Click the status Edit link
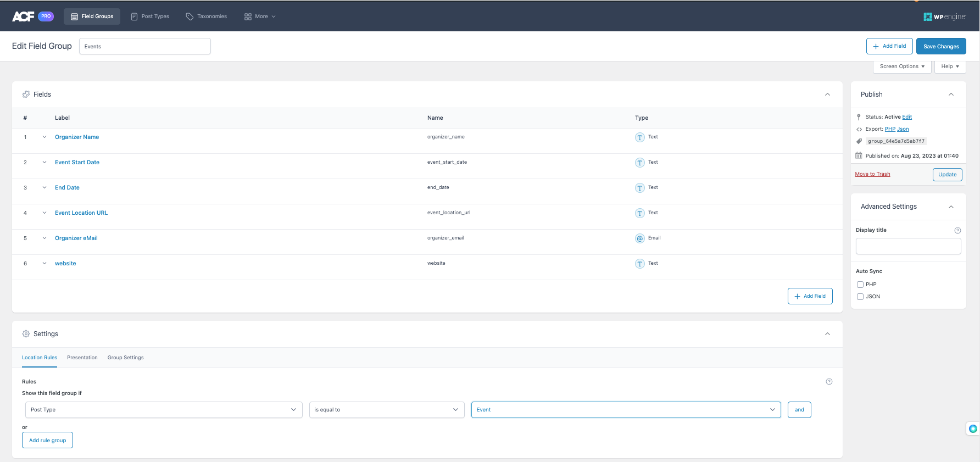 [x=907, y=117]
